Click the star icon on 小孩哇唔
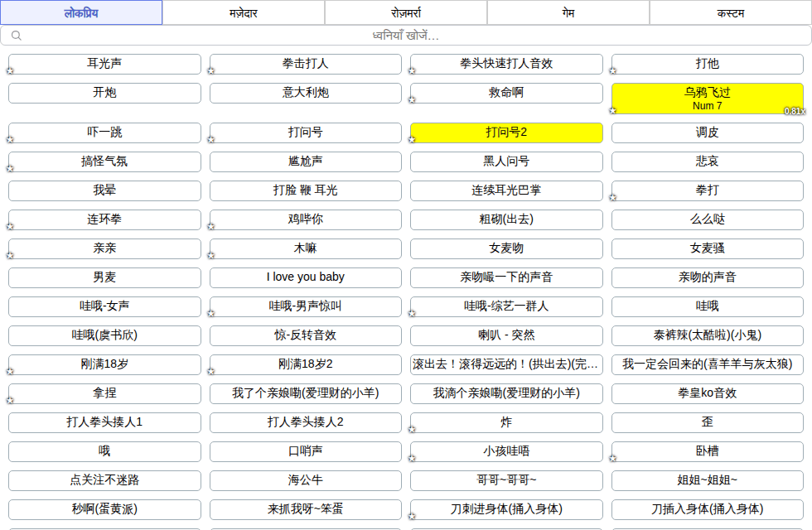The image size is (812, 530). coord(412,459)
